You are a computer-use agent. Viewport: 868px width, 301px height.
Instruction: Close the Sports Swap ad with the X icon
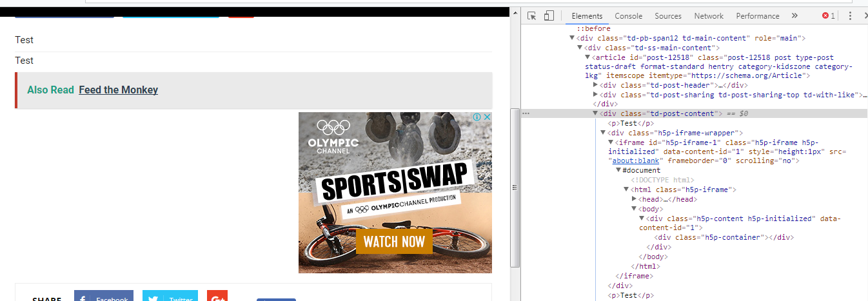(x=487, y=117)
